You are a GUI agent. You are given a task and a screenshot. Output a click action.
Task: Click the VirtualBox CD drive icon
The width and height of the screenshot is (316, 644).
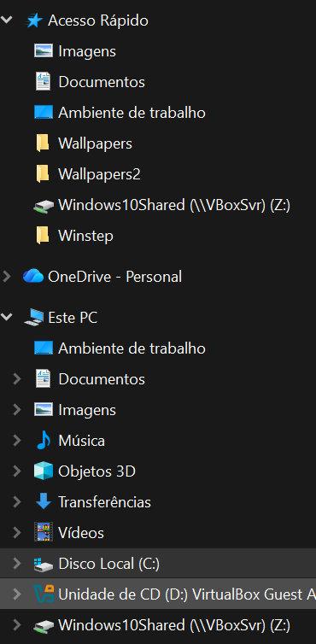pyautogui.click(x=44, y=594)
